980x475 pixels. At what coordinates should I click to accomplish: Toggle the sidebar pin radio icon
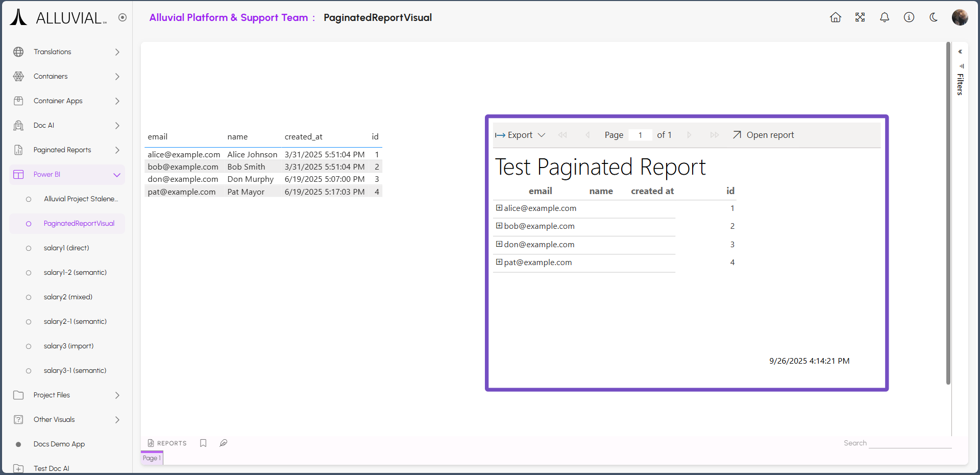122,17
